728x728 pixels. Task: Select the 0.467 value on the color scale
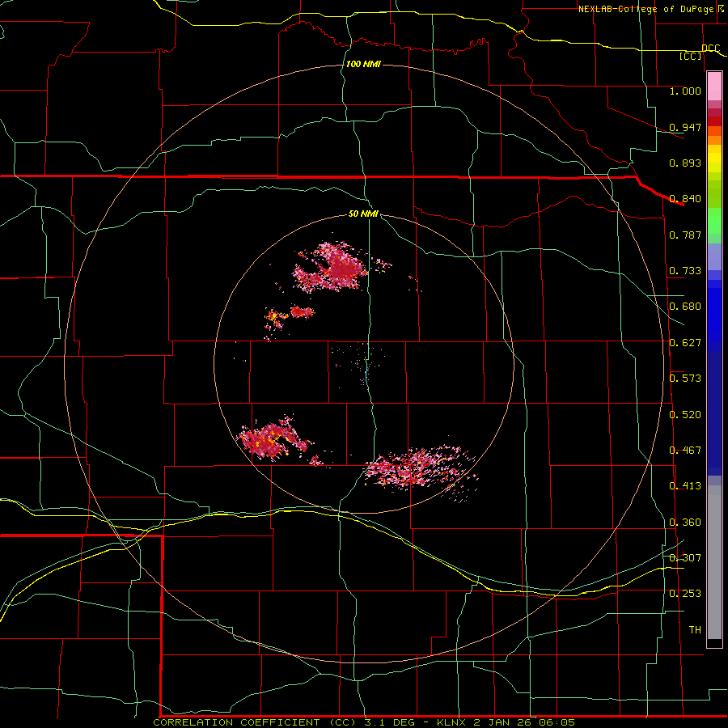685,451
